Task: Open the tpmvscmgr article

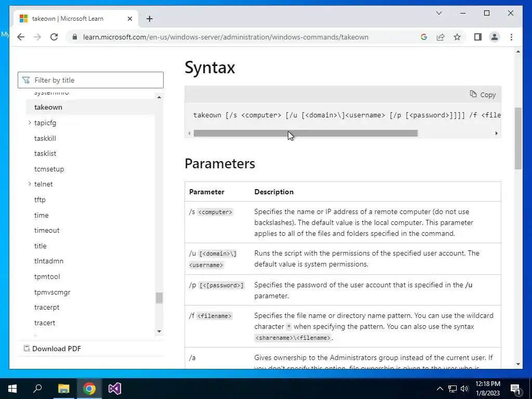Action: [x=52, y=292]
